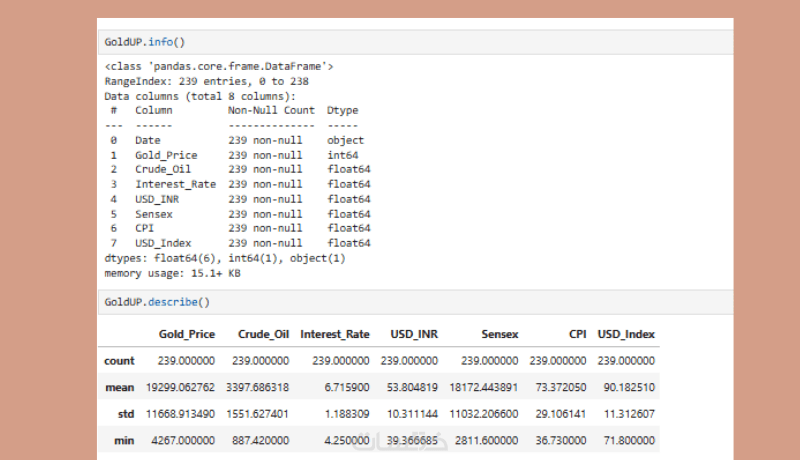Click the 'count' row label
800x460 pixels.
point(119,361)
